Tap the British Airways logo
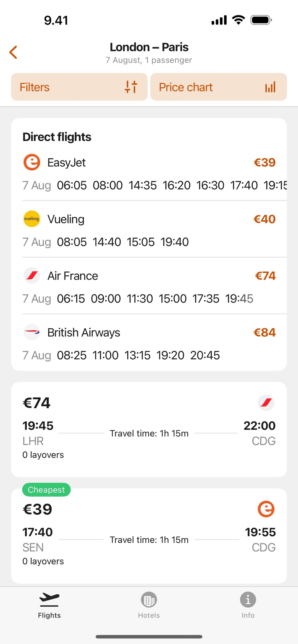Image resolution: width=298 pixels, height=644 pixels. point(32,332)
